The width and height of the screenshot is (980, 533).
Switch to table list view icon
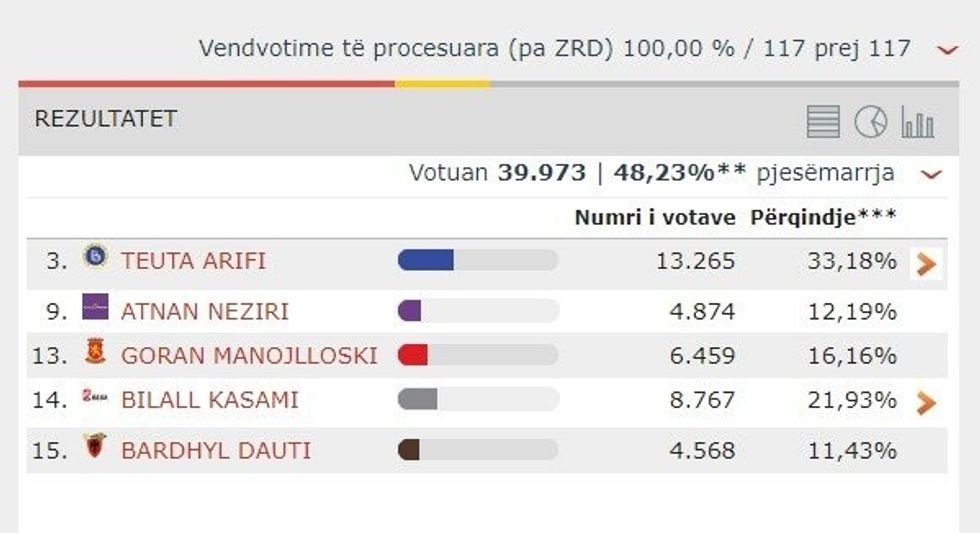823,122
